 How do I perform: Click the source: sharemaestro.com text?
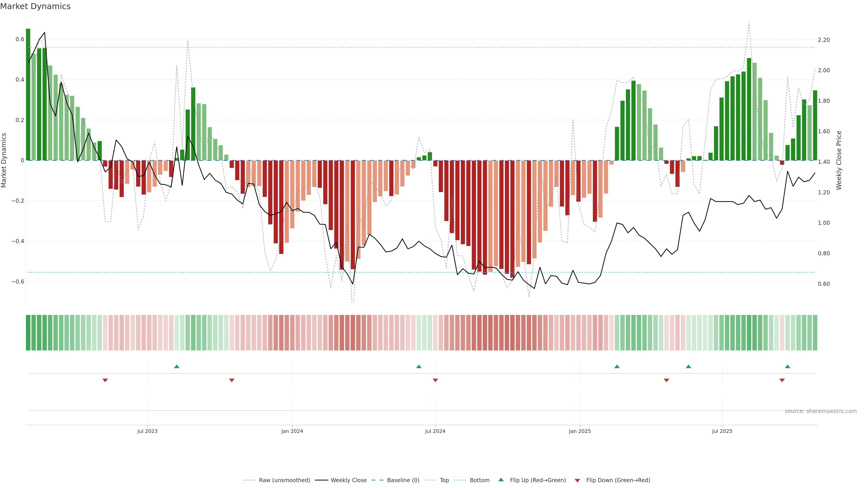tap(821, 411)
